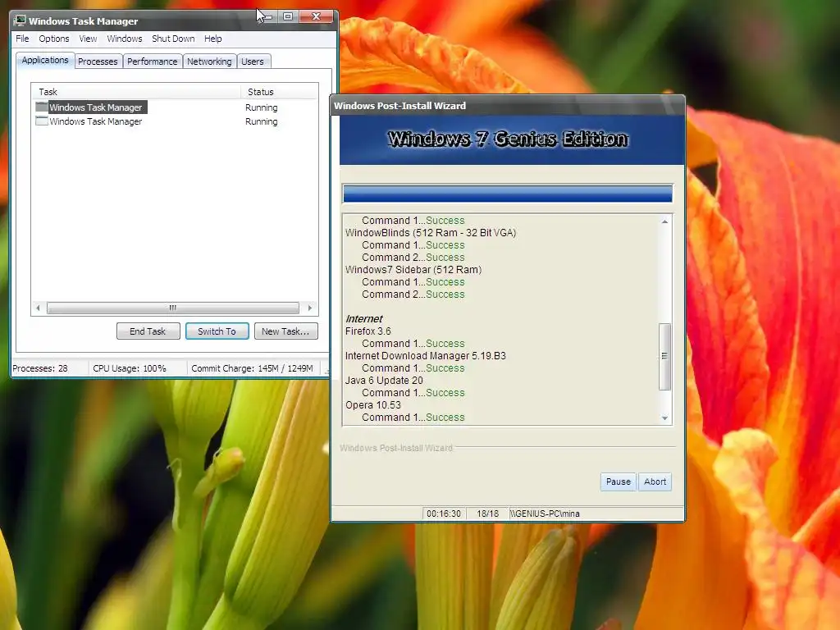Click the wizard's blue progress bar
840x630 pixels.
pos(507,194)
